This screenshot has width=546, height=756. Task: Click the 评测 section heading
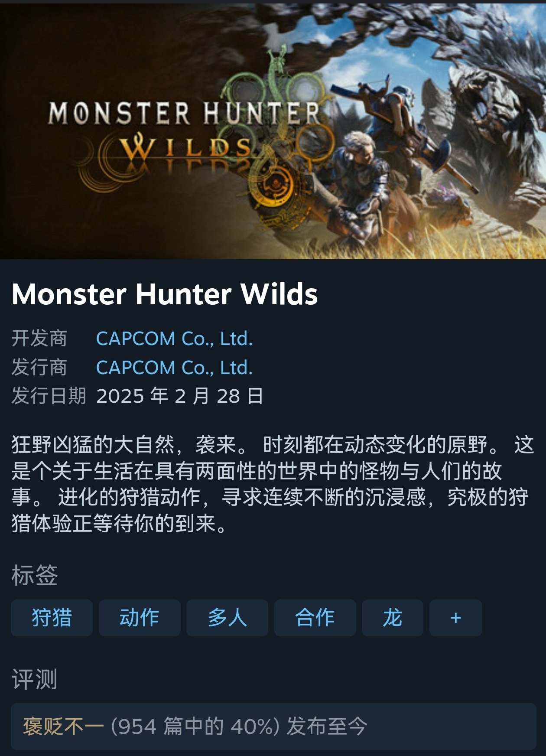[x=35, y=679]
